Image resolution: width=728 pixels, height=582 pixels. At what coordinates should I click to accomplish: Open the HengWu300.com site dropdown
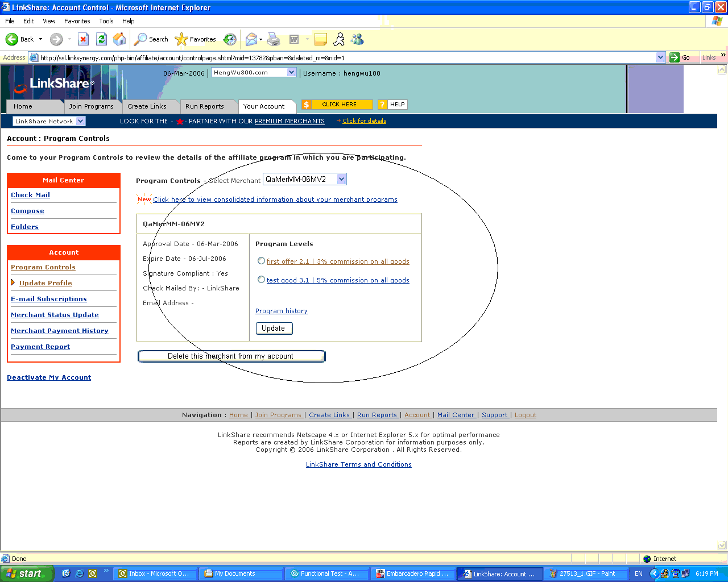click(291, 72)
